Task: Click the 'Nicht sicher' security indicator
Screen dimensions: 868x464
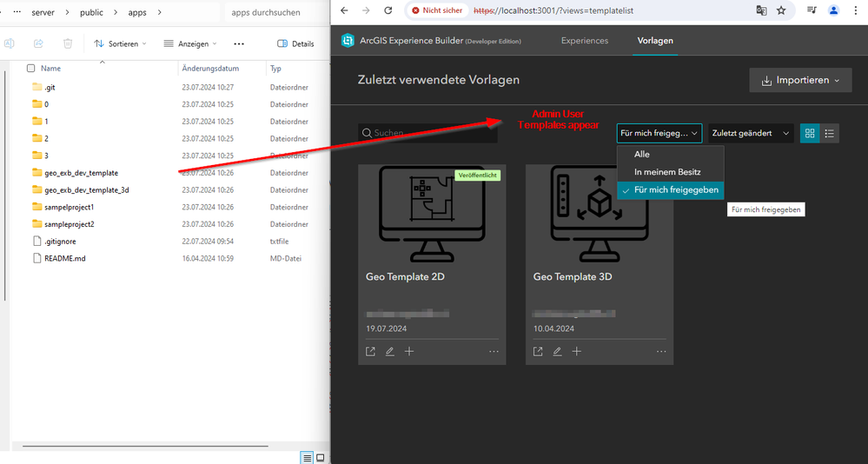Action: tap(437, 10)
